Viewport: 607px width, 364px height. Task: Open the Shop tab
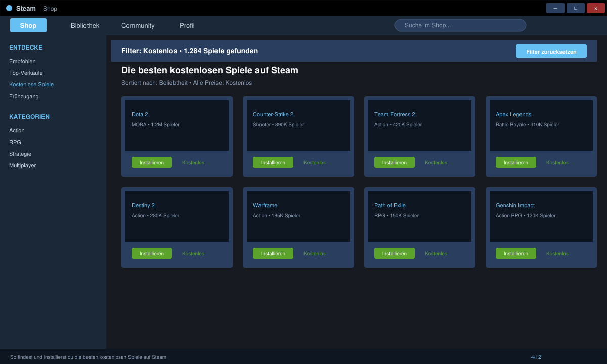click(x=28, y=25)
